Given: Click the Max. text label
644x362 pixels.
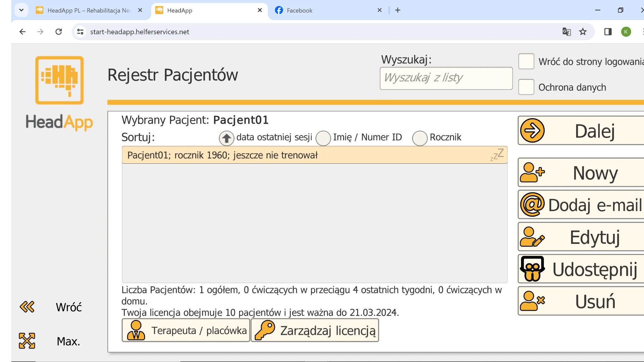Looking at the screenshot, I should pyautogui.click(x=68, y=341).
